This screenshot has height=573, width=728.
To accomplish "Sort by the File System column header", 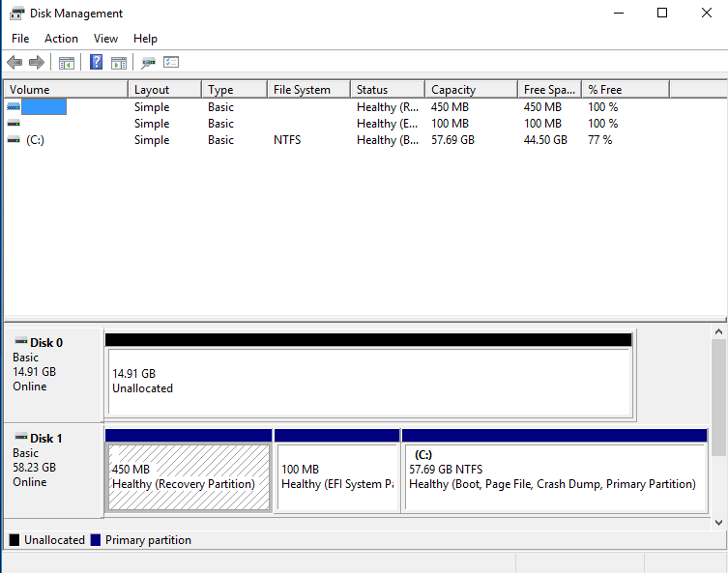I will tap(308, 90).
